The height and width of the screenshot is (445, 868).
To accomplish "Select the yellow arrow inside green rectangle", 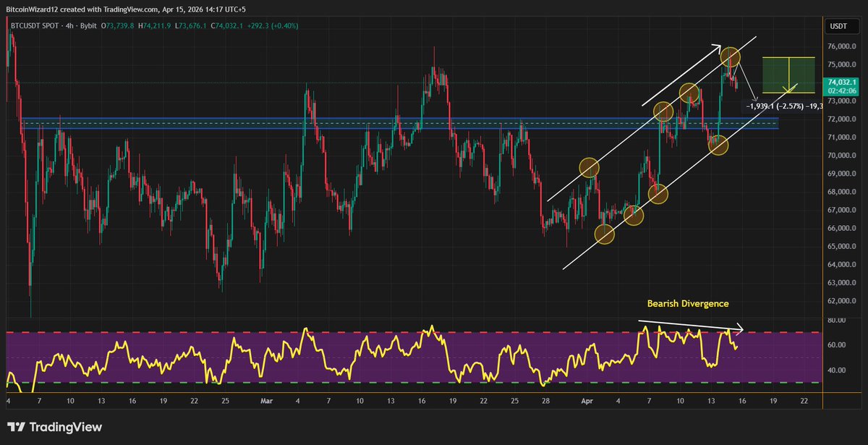I will tap(788, 76).
